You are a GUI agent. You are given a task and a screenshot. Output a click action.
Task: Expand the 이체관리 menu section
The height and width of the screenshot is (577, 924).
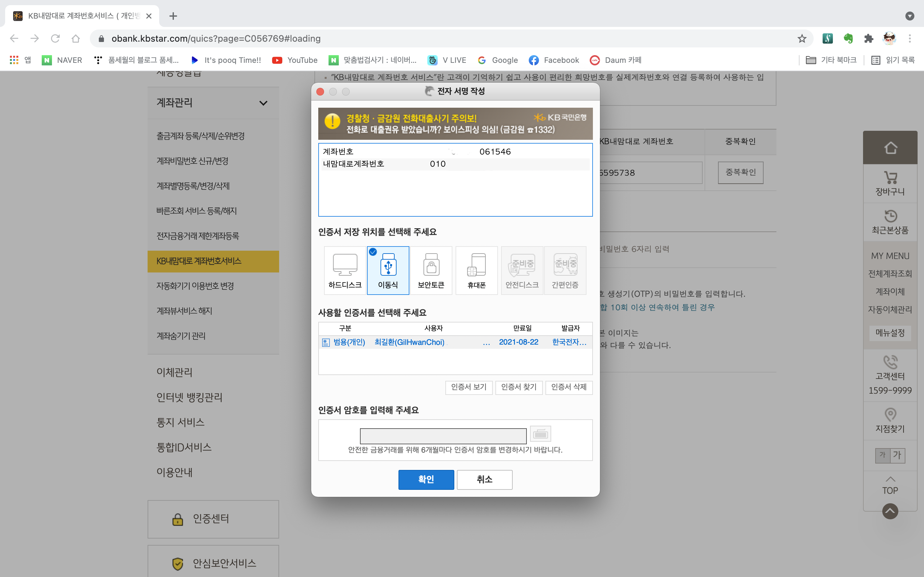[175, 372]
